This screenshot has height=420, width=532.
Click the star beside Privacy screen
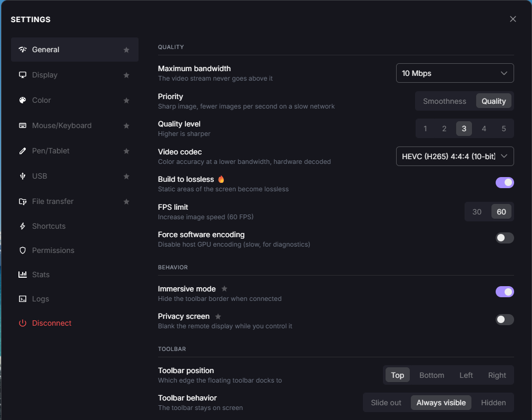click(x=218, y=316)
